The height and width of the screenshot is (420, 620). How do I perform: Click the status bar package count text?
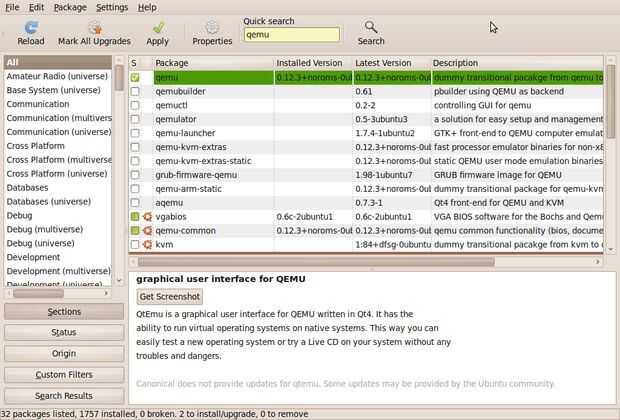tap(155, 414)
